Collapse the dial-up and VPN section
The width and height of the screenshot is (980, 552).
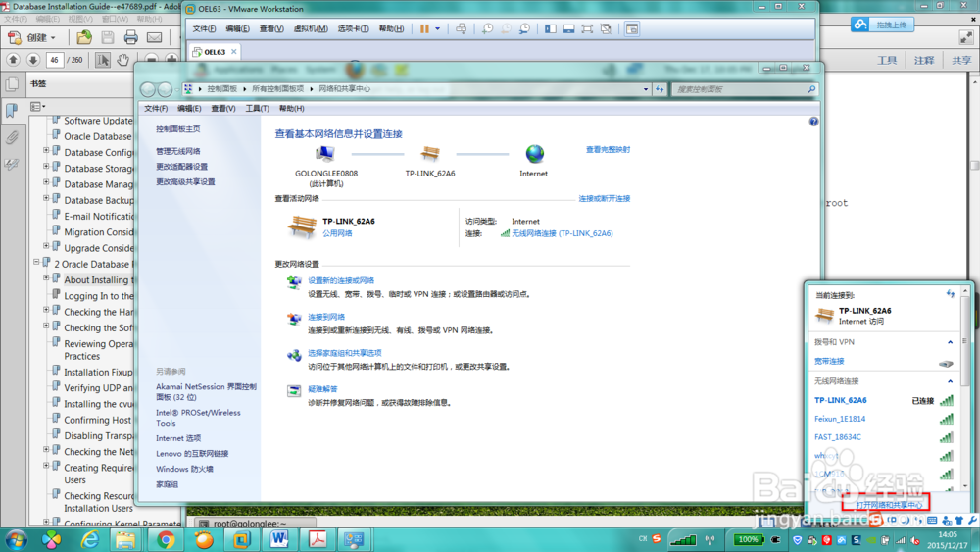click(x=950, y=342)
